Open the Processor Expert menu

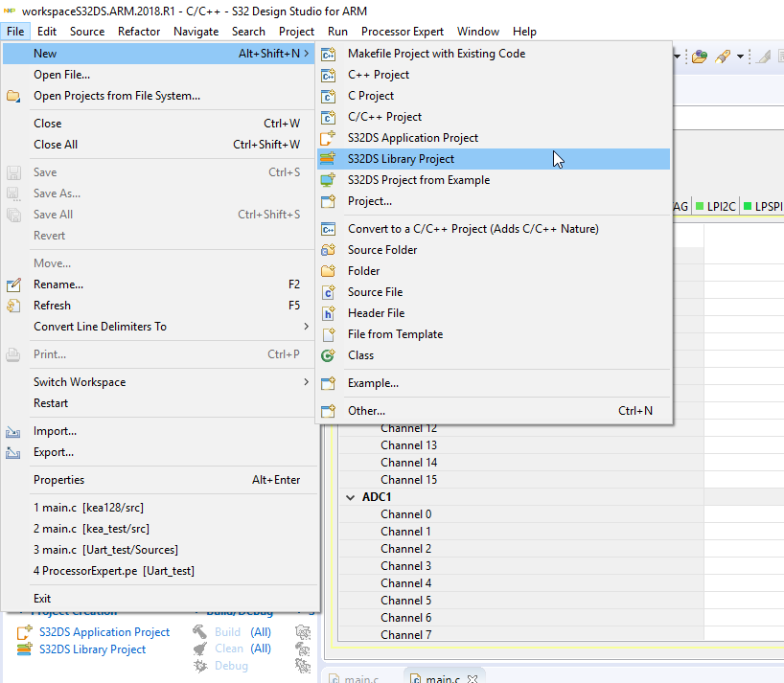click(403, 32)
